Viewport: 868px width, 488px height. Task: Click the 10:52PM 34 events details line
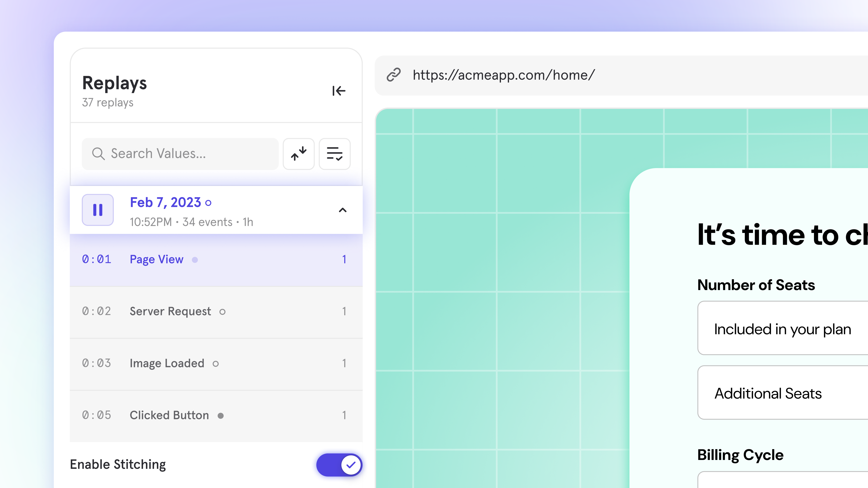coord(191,222)
